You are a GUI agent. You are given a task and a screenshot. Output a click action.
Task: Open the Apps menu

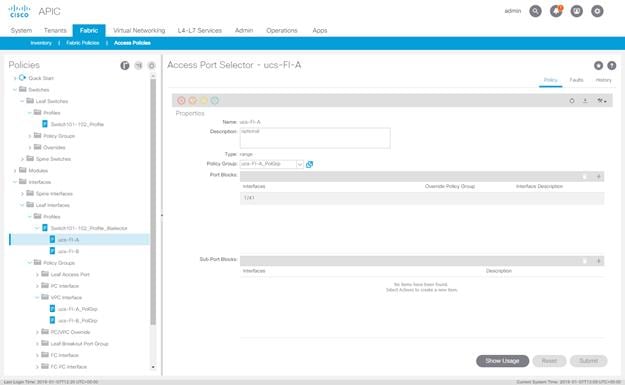320,30
